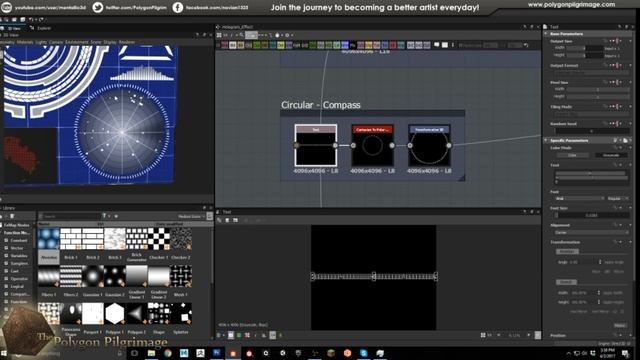640x360 pixels.
Task: Select the Cartesian To Polar node
Action: pos(372,145)
